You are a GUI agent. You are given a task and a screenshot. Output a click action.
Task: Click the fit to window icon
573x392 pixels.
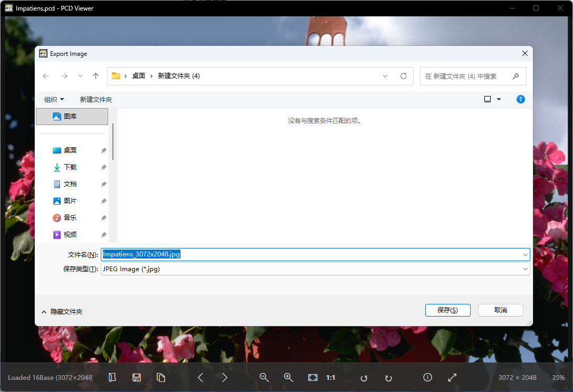tap(313, 377)
